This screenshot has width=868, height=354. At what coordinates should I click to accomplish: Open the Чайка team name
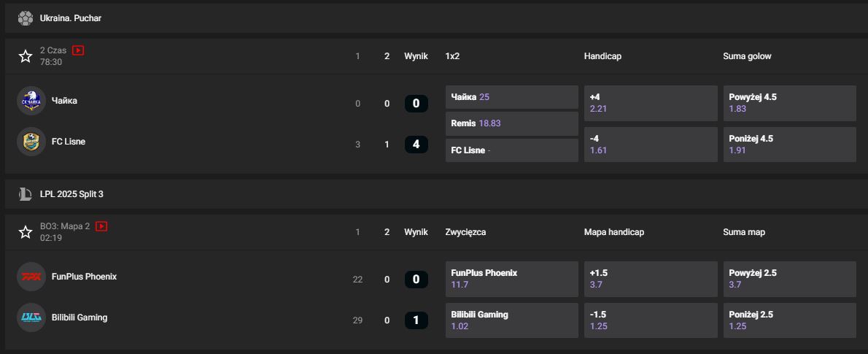coord(64,101)
